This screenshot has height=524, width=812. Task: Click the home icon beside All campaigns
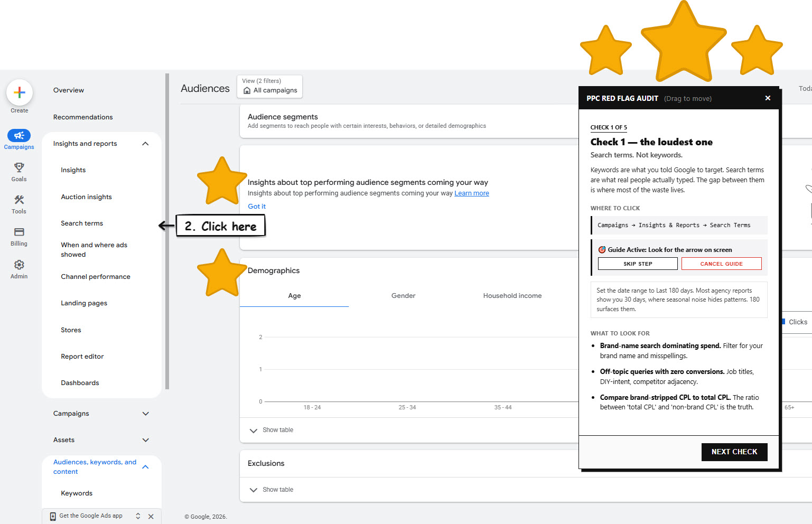(247, 90)
